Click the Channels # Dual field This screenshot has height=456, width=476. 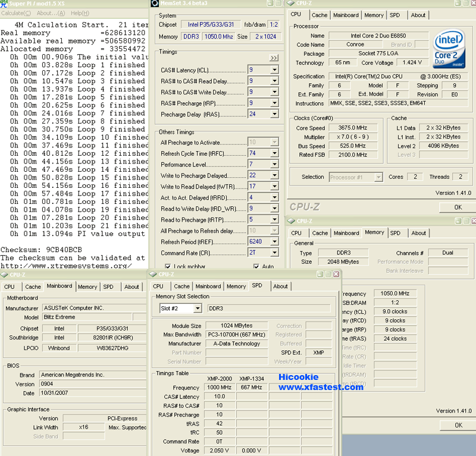click(448, 253)
